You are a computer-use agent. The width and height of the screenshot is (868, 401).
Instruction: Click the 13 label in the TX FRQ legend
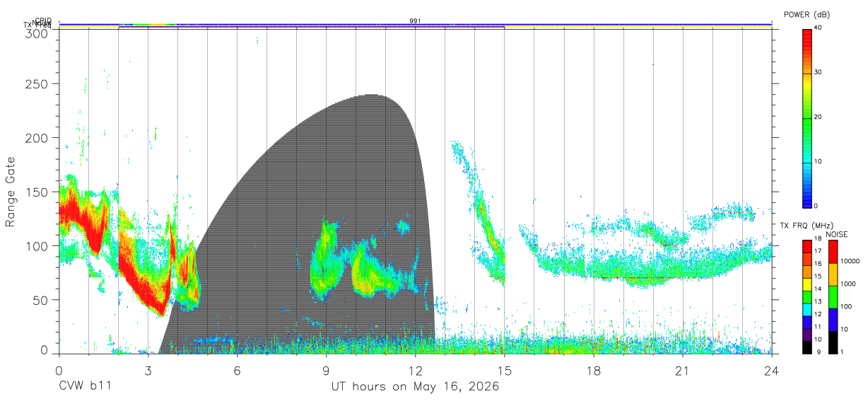[817, 301]
